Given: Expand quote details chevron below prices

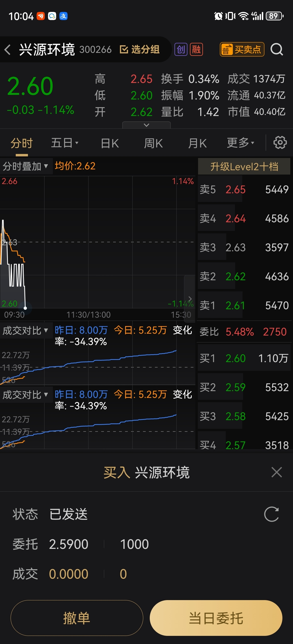Looking at the screenshot, I should 146,125.
